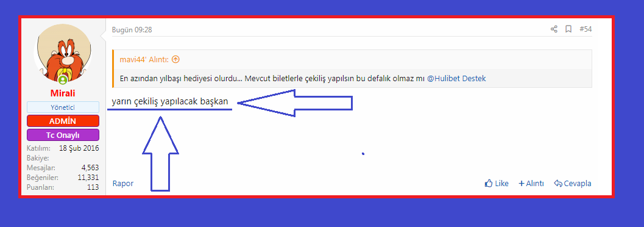
Task: Click the Bugün 09:28 timestamp
Action: pos(132,30)
